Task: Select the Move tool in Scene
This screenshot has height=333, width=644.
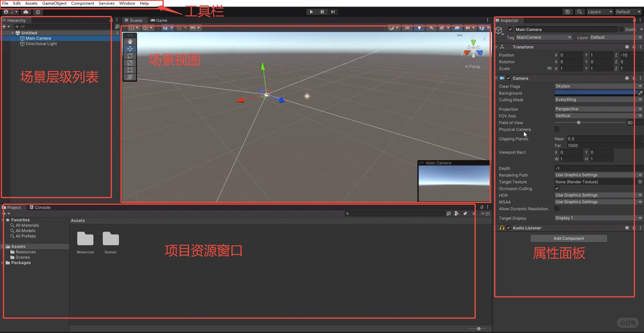Action: [x=130, y=49]
